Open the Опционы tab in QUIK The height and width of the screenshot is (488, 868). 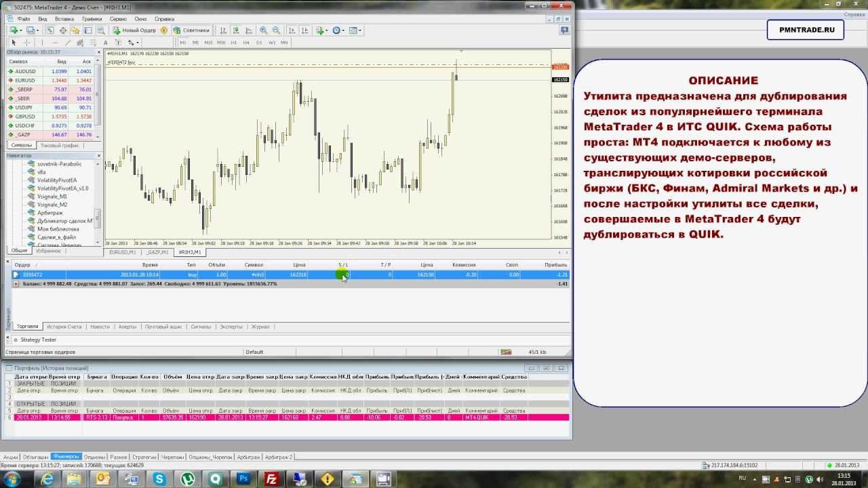click(94, 457)
